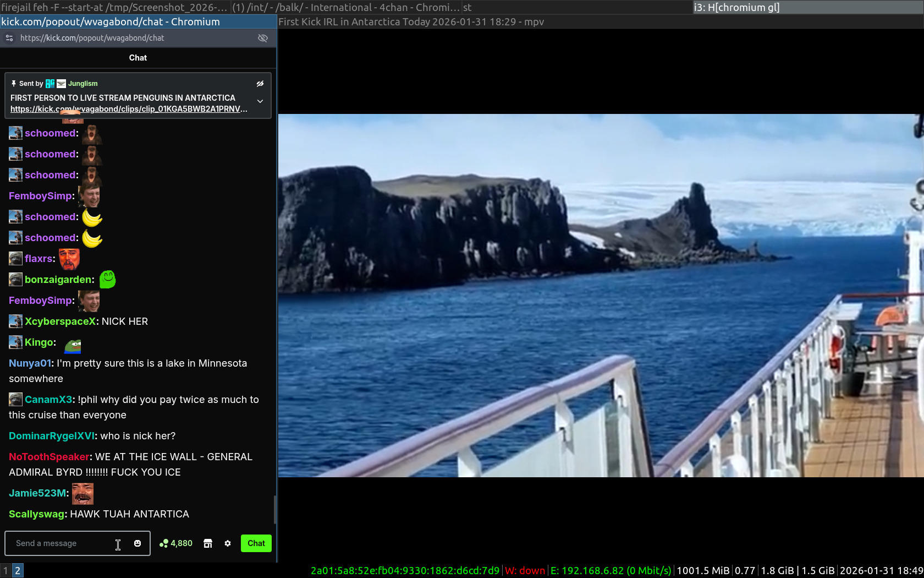The height and width of the screenshot is (578, 924).
Task: Click the mpv Antarctica video frame
Action: (601, 296)
